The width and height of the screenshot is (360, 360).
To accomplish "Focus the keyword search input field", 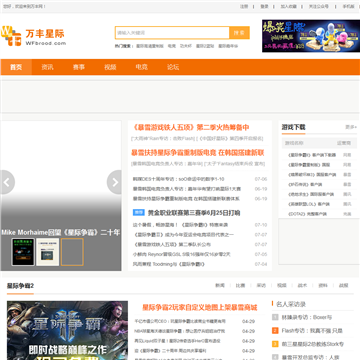I will [x=172, y=33].
